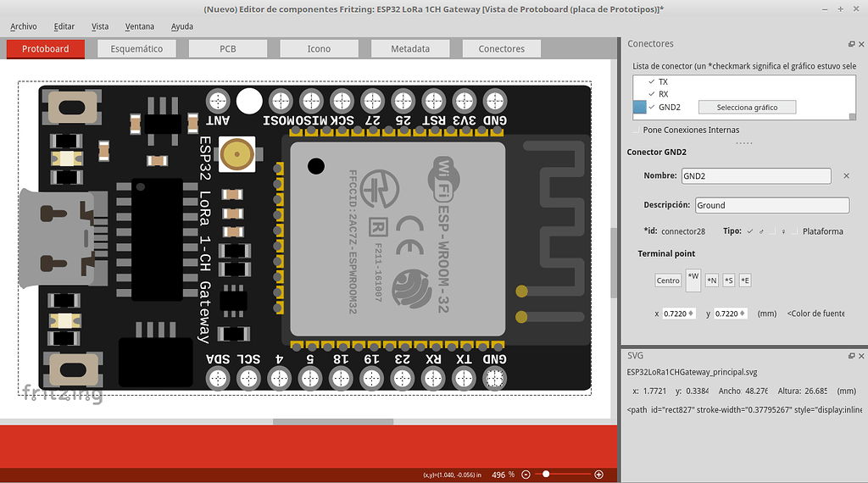Click the zoom in plus icon

click(598, 475)
